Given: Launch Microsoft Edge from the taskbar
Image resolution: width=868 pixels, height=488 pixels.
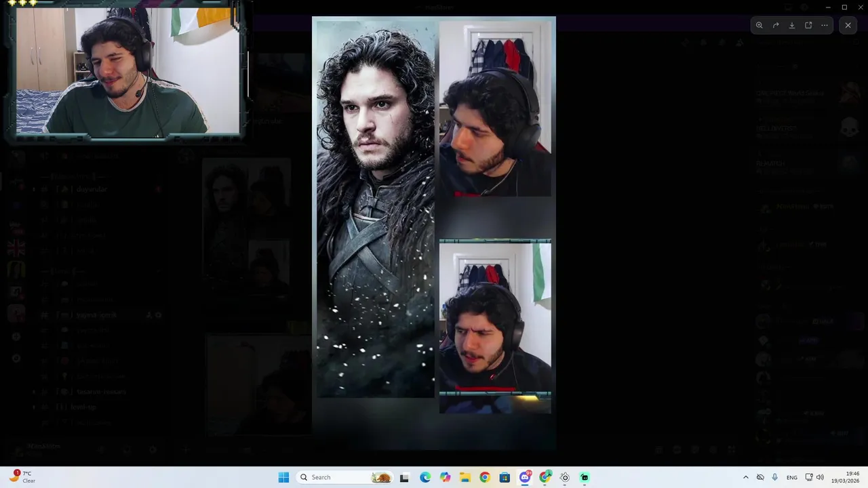Looking at the screenshot, I should coord(425,477).
